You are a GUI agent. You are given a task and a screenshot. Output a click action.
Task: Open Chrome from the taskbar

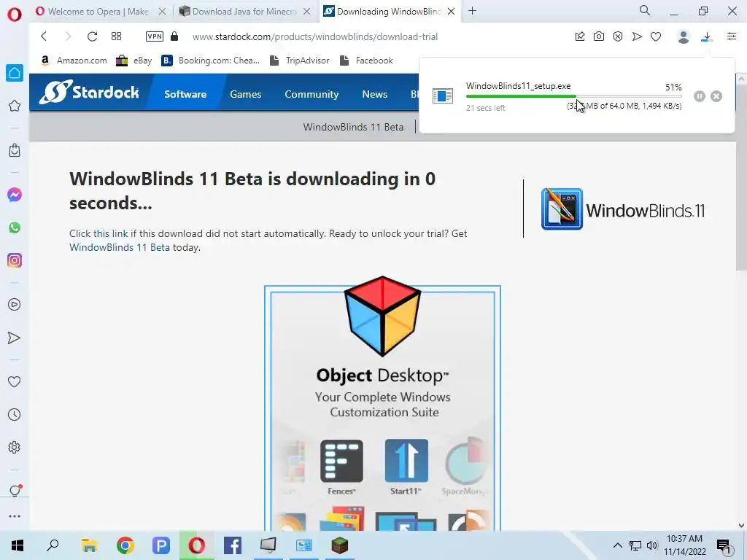[x=125, y=545]
